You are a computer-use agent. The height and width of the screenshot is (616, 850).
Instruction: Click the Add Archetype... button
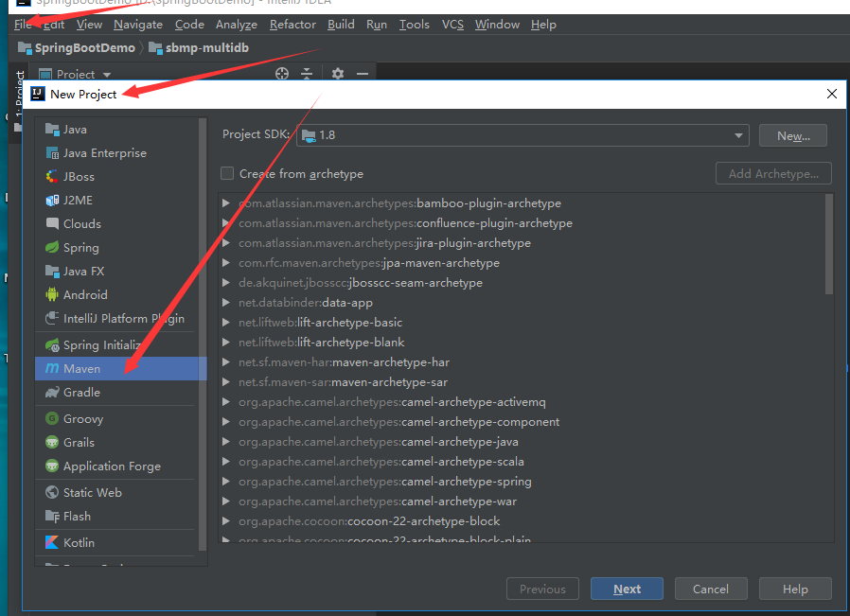(773, 173)
